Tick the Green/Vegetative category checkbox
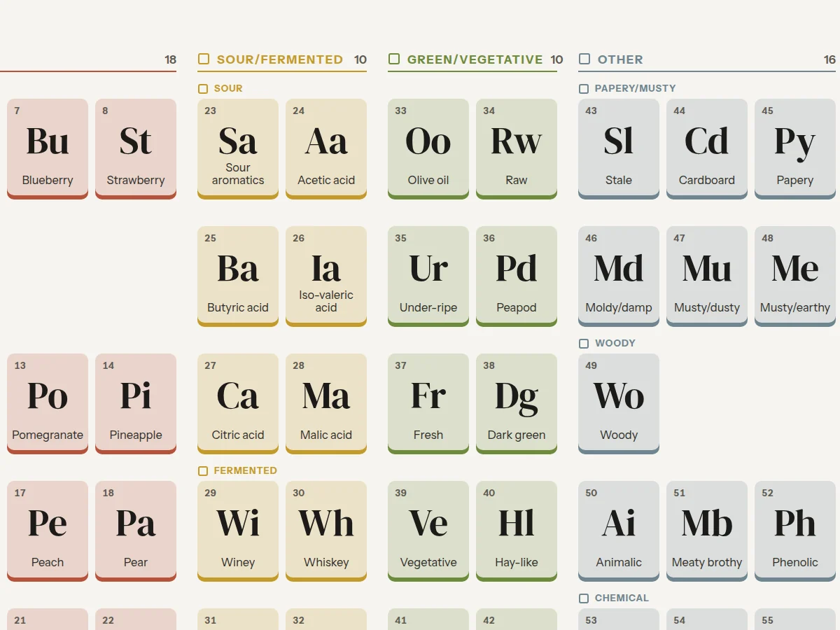 click(x=394, y=59)
